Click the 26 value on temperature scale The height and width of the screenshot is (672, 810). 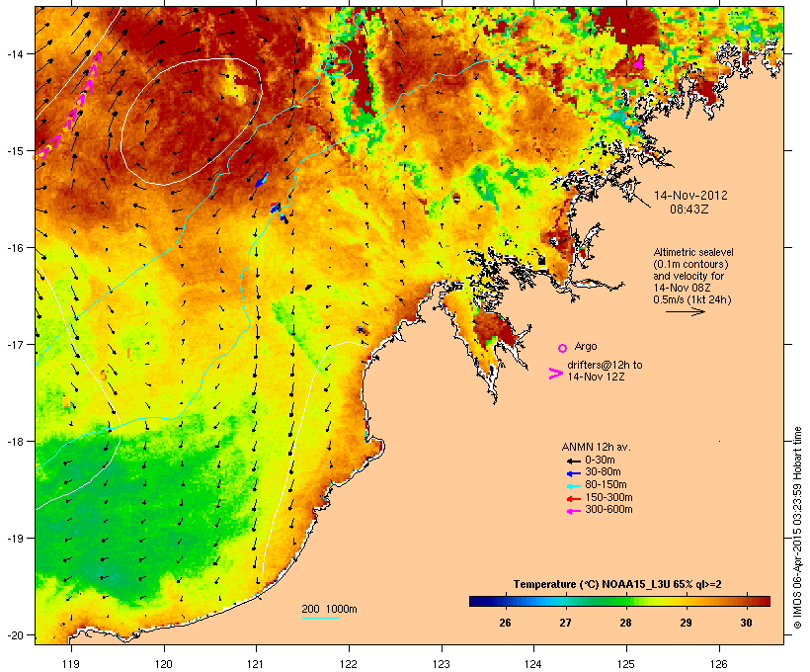point(505,623)
